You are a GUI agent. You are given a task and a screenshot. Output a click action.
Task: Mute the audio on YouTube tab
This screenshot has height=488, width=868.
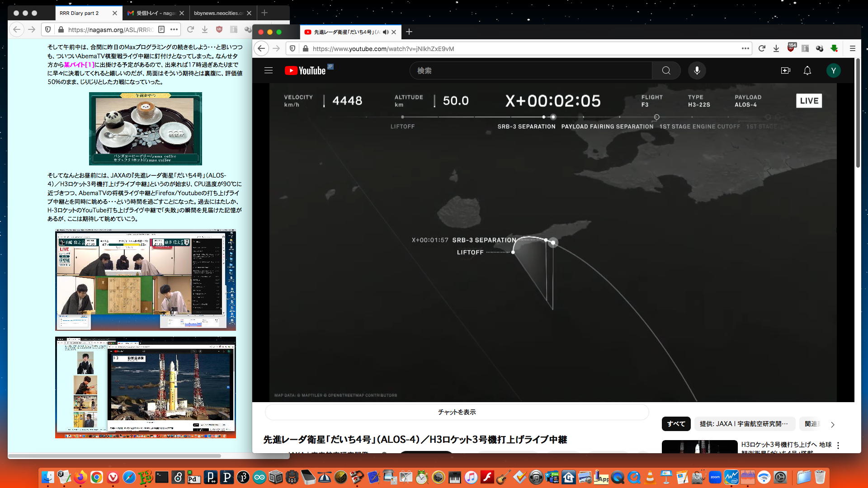[386, 32]
